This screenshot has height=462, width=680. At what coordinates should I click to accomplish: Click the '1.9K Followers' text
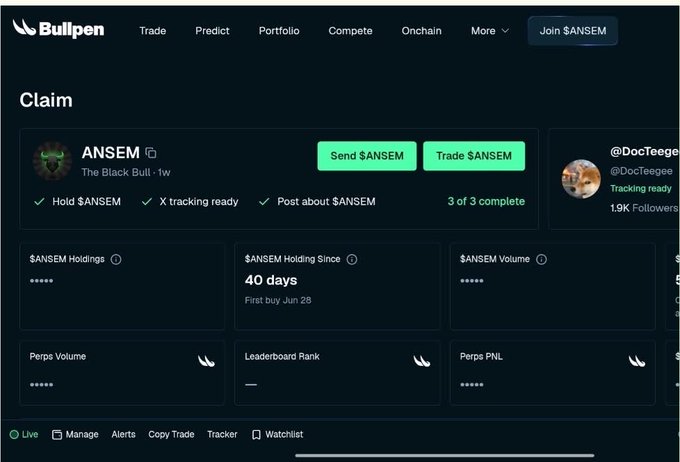[x=644, y=208]
